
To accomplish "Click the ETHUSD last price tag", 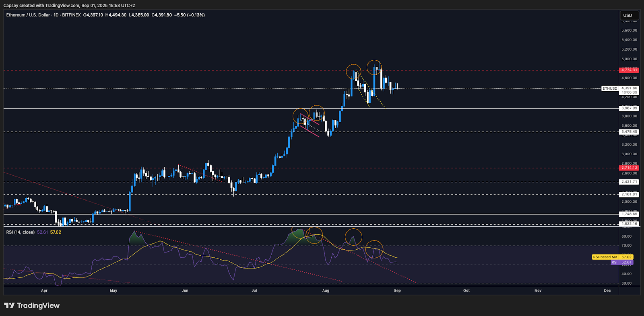I will (609, 88).
